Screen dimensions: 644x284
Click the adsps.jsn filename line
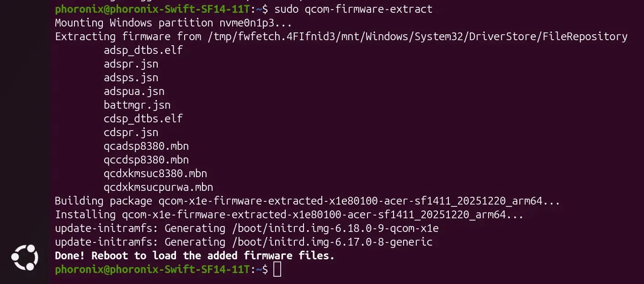(131, 78)
